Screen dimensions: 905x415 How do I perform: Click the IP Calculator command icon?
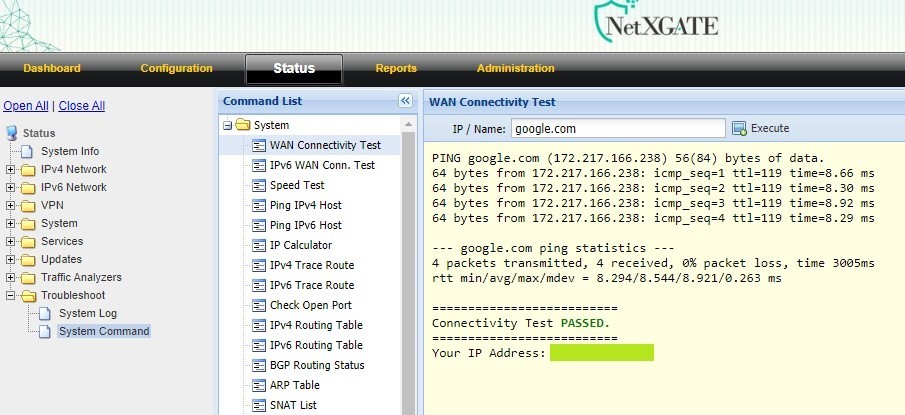(260, 245)
